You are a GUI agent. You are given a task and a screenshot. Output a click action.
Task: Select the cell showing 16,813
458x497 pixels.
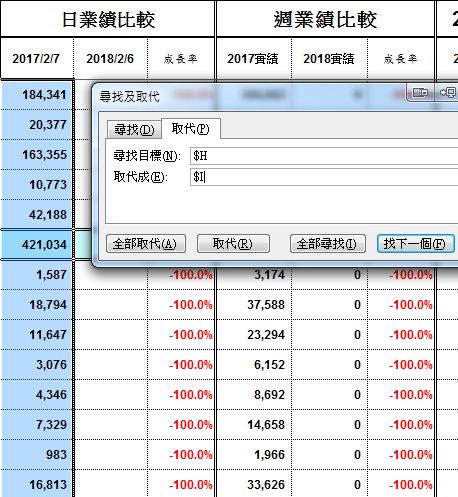pyautogui.click(x=37, y=484)
